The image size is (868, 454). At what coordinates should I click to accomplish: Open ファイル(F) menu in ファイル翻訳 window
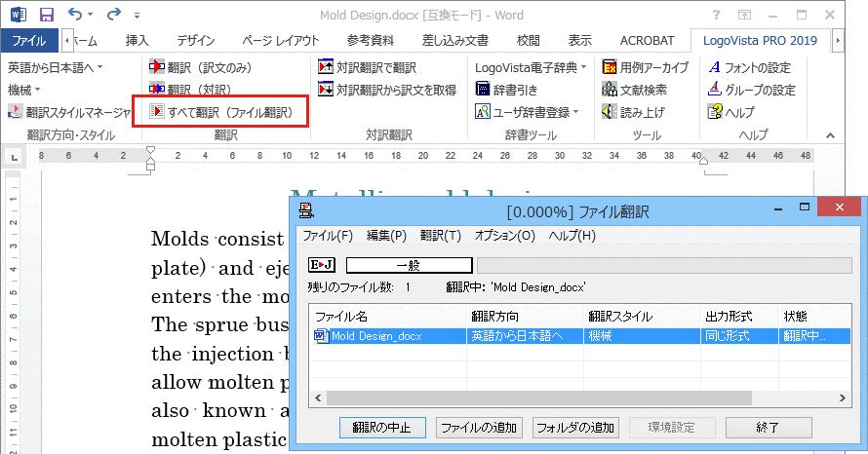click(327, 236)
